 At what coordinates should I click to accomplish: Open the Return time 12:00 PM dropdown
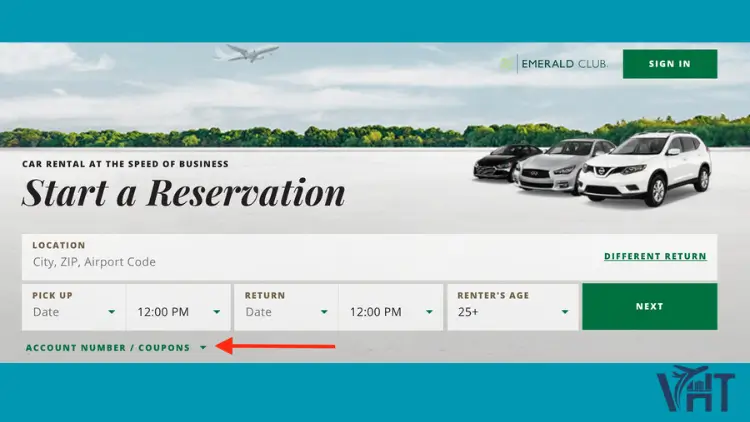[390, 312]
